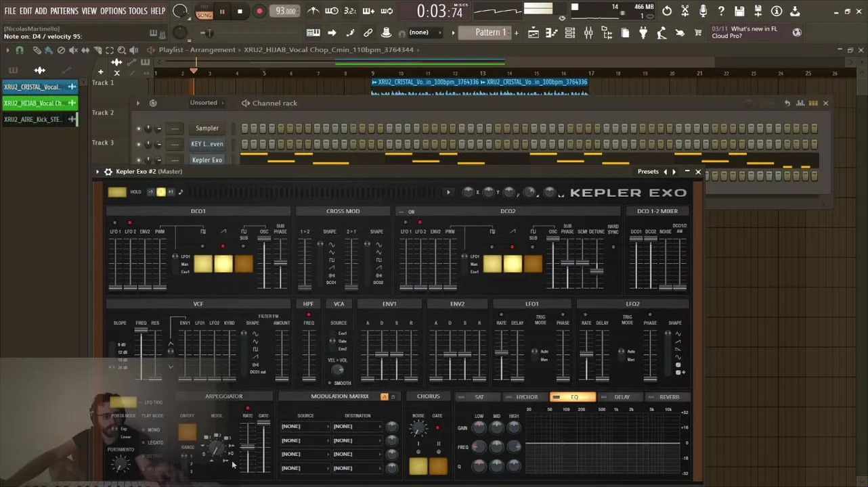Select previous preset arrow in Kepler Exo

(665, 172)
